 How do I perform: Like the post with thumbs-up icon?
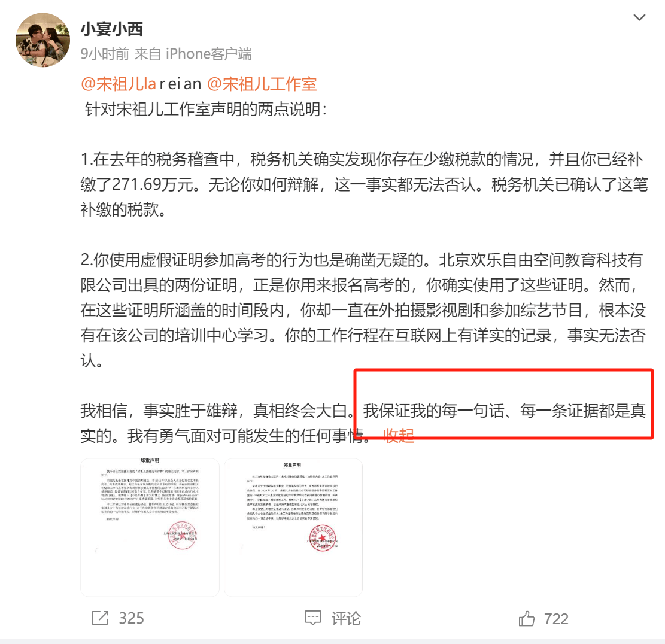[526, 618]
